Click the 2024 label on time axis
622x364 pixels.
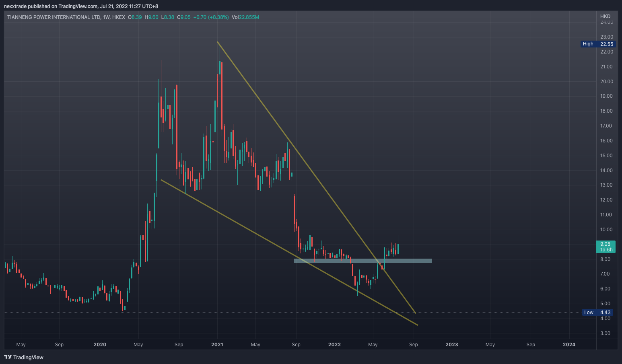click(x=569, y=345)
